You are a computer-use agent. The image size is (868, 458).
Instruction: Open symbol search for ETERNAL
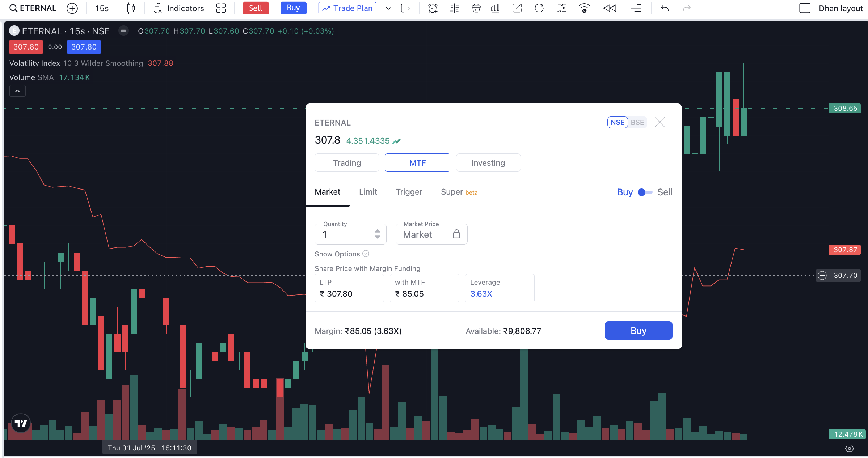pos(33,8)
